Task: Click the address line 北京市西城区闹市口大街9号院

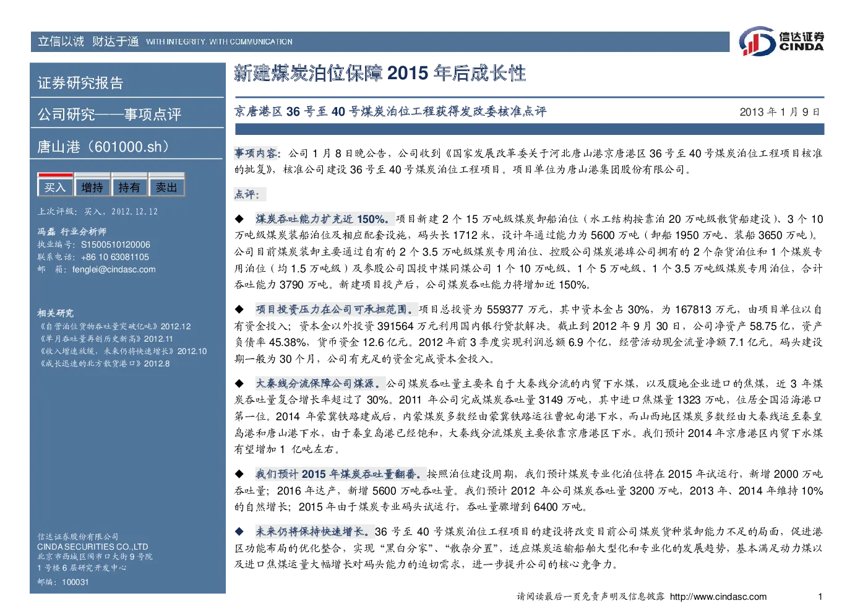Action: (95, 556)
